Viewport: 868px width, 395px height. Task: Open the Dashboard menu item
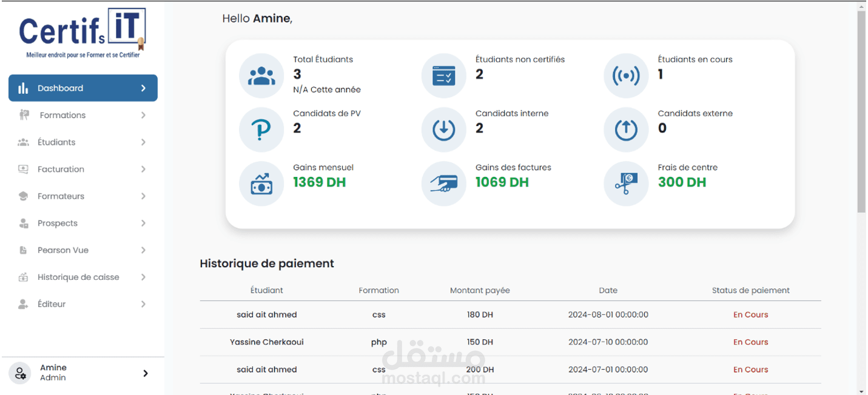pos(83,88)
